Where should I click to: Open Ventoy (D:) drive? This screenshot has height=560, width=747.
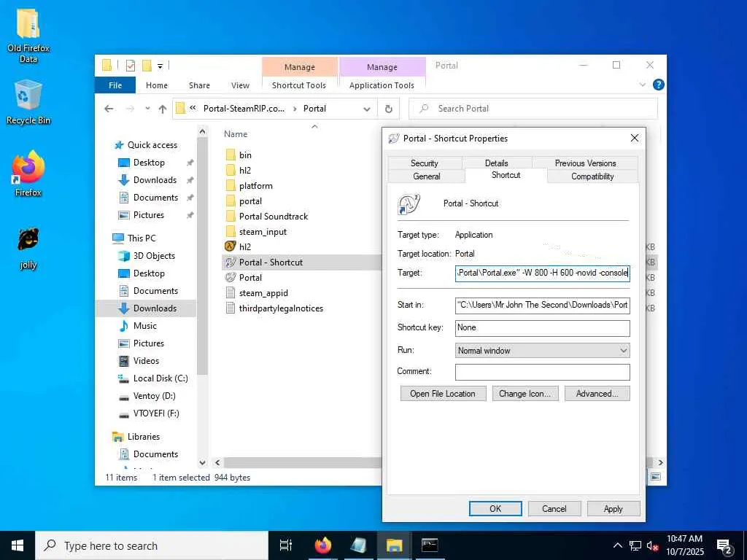click(x=154, y=396)
